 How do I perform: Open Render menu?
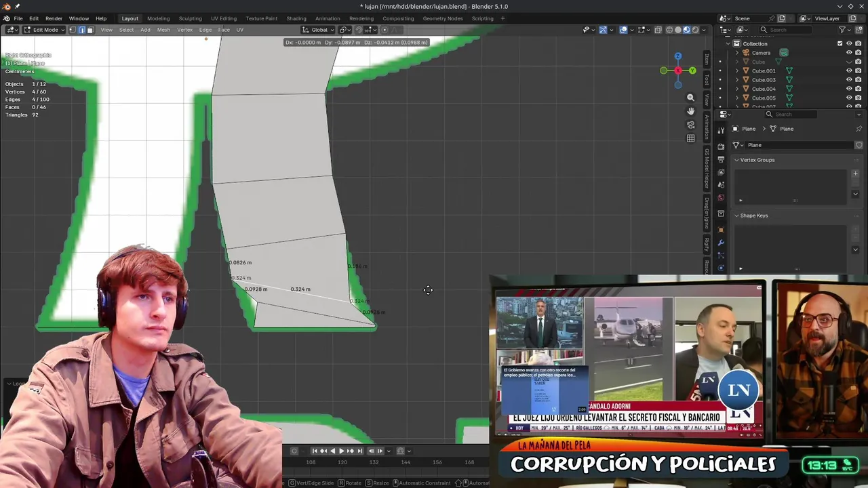tap(54, 18)
